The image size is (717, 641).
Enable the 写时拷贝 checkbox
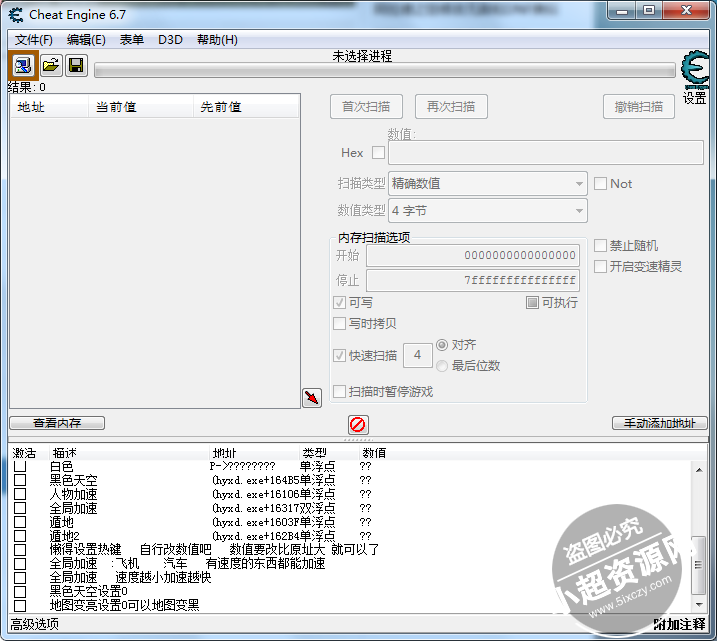(x=339, y=324)
